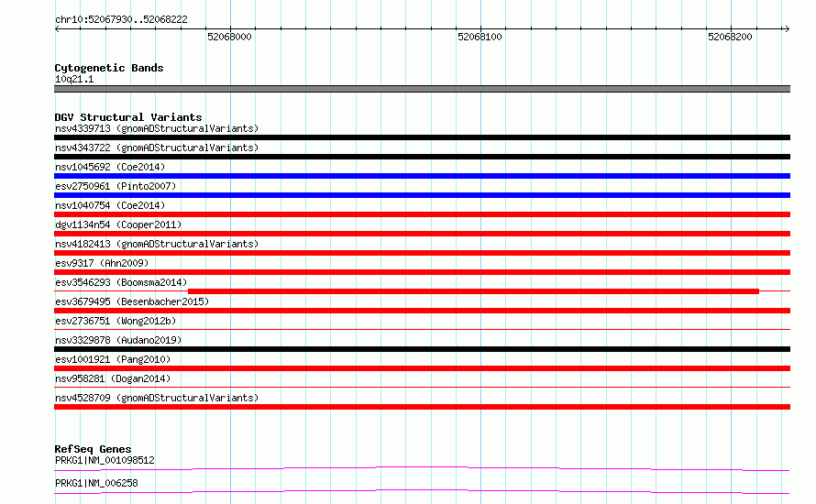This screenshot has height=504, width=816.
Task: Click the black bar under nsv4339713
Action: [x=422, y=137]
